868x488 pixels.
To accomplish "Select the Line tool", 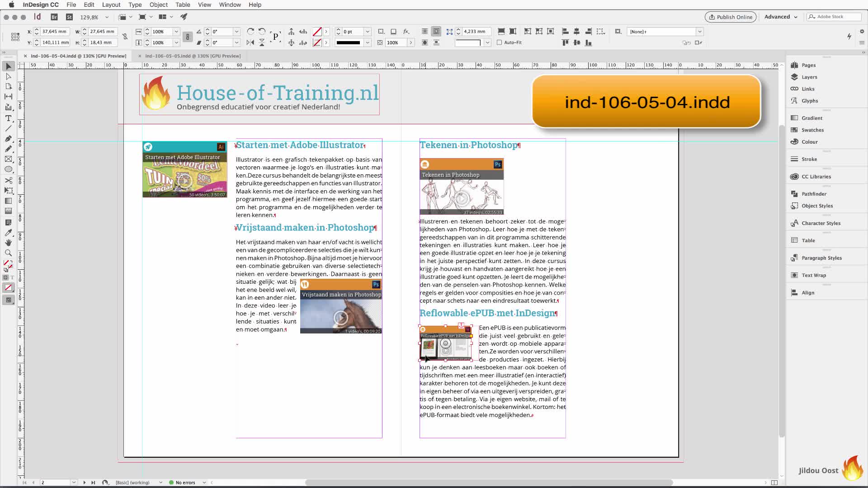I will coord(8,128).
